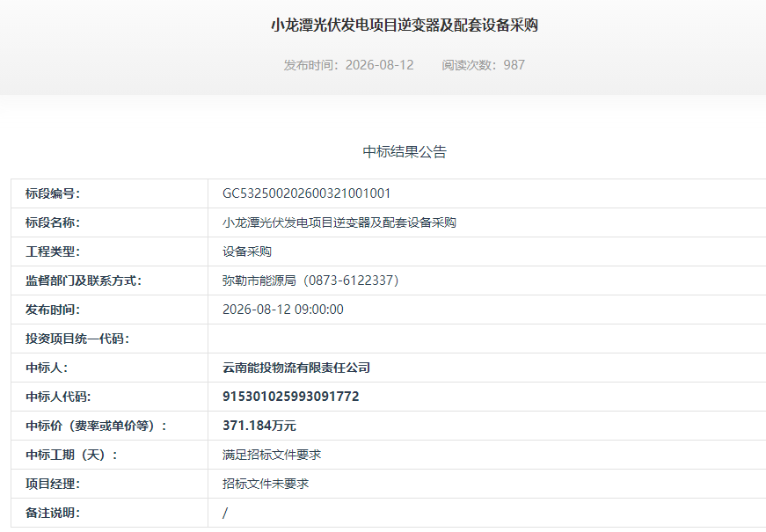Click the bid price 371.184万元

pos(259,426)
